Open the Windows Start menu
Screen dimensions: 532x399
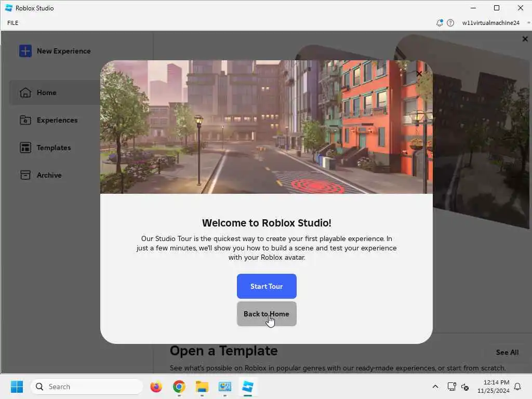click(17, 387)
